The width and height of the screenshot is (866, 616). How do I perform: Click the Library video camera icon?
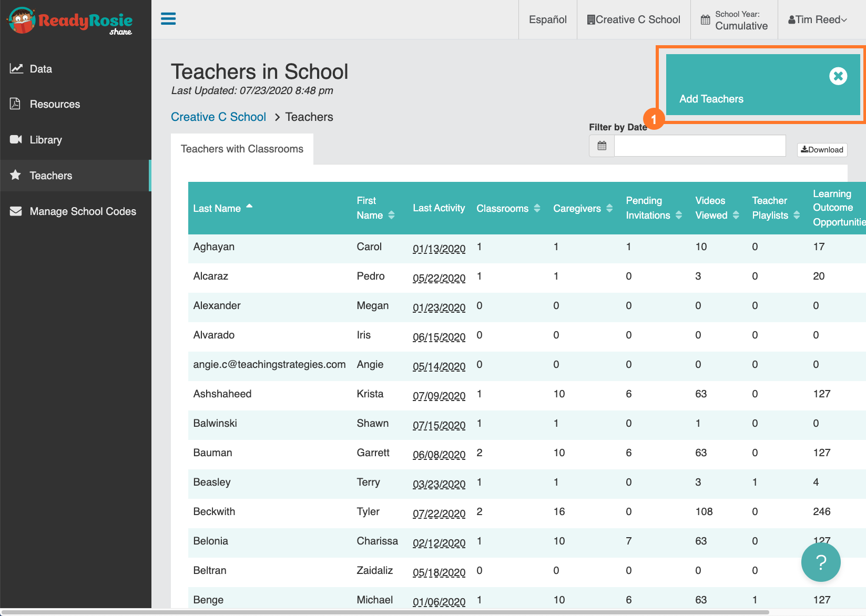(15, 139)
